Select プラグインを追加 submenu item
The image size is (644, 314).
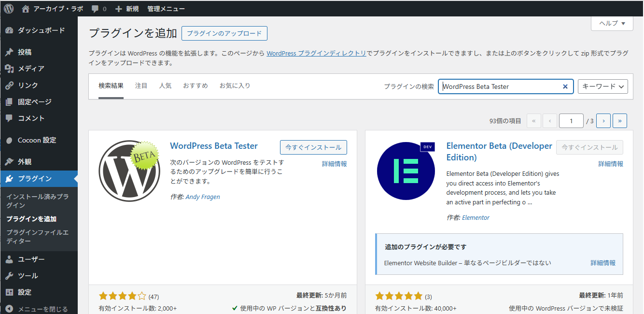point(31,219)
